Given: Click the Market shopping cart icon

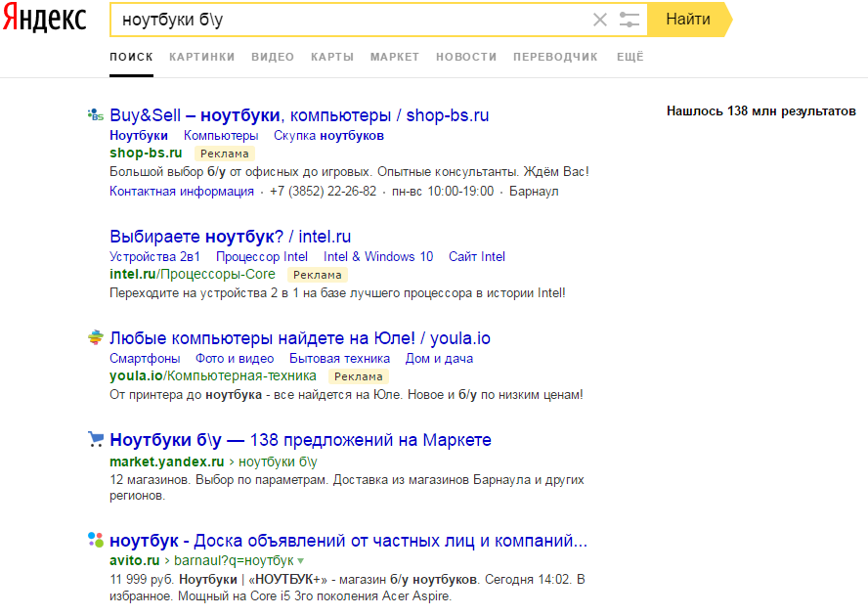Looking at the screenshot, I should pos(95,439).
